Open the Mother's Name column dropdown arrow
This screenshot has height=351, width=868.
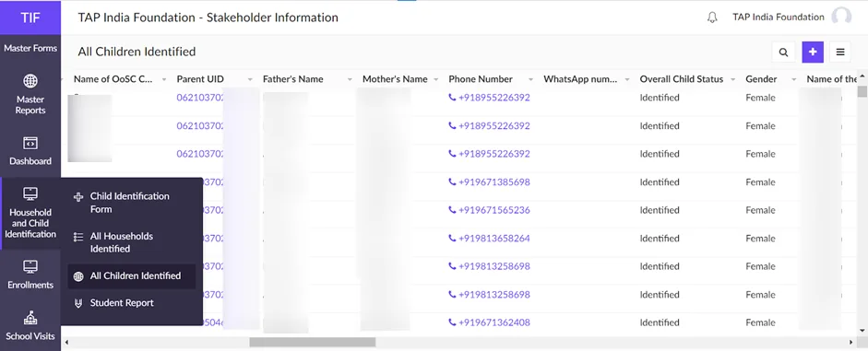tap(436, 79)
